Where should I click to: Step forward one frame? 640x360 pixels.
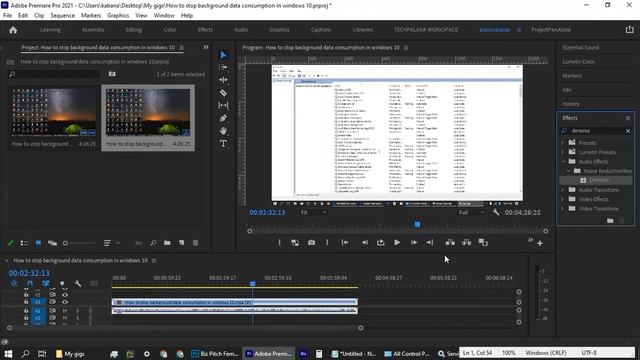point(413,242)
